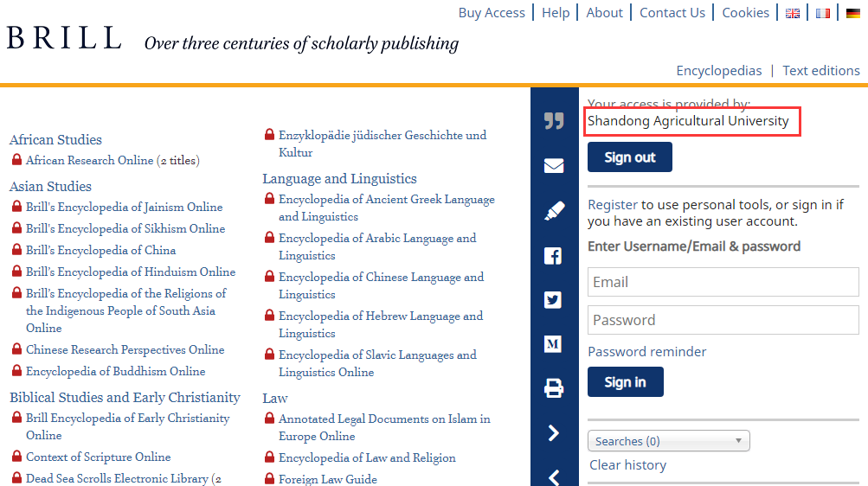Click Password reminder link
This screenshot has height=486, width=868.
pyautogui.click(x=647, y=352)
